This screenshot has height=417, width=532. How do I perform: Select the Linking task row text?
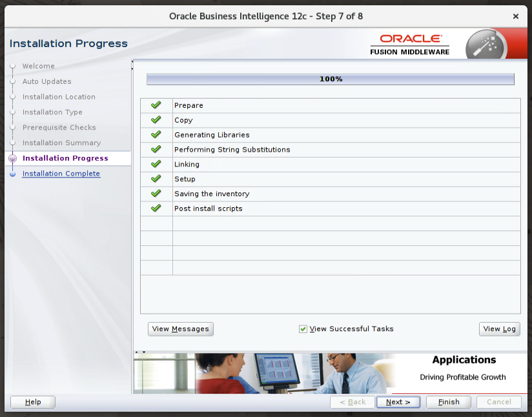(x=187, y=164)
